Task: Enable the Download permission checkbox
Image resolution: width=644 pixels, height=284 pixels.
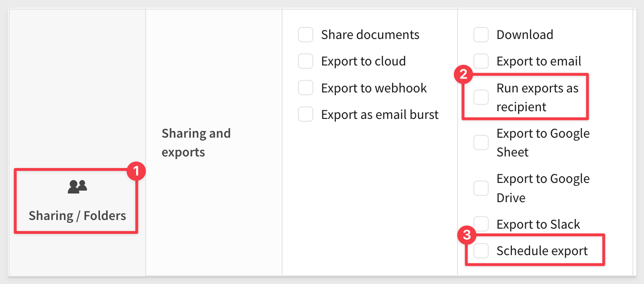Action: pos(481,35)
